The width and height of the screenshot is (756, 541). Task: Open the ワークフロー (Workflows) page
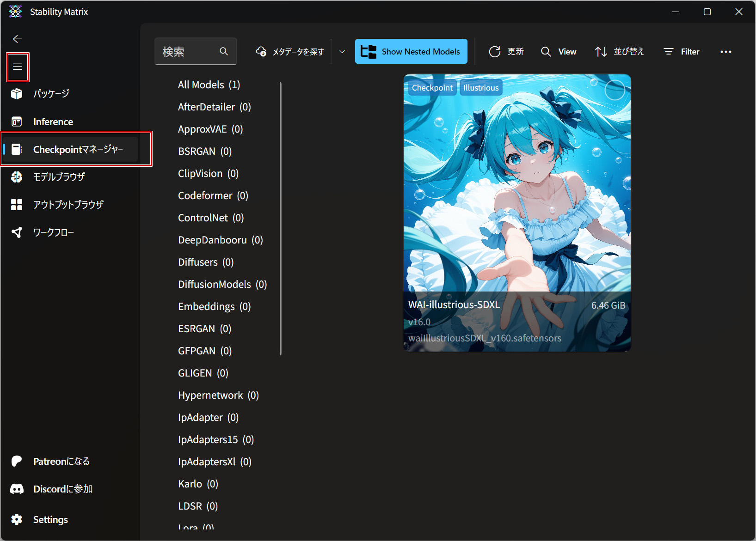tap(53, 232)
